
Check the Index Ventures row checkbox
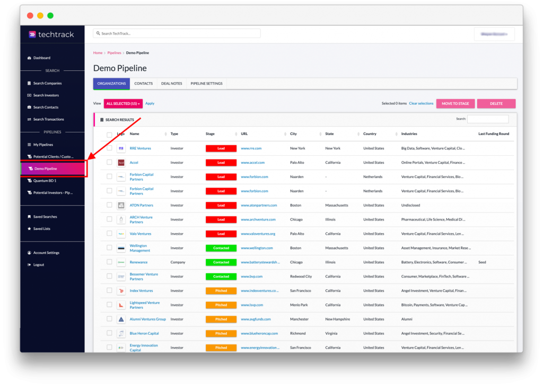point(109,290)
